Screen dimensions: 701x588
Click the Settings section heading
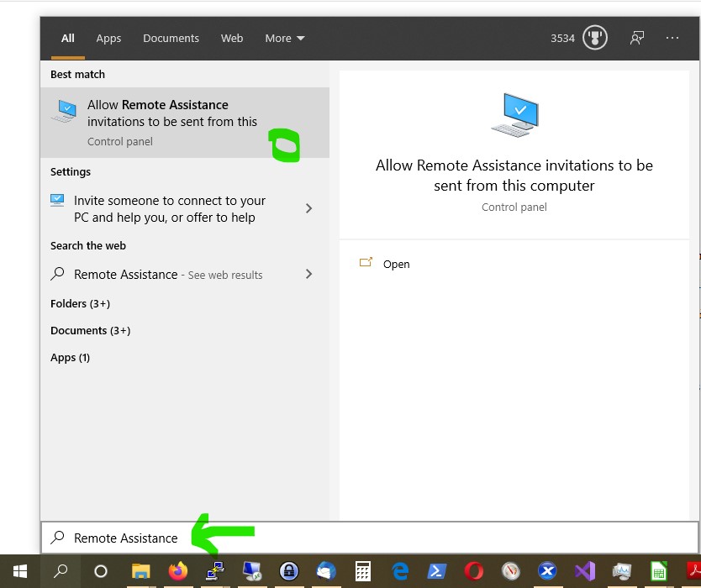click(x=71, y=172)
